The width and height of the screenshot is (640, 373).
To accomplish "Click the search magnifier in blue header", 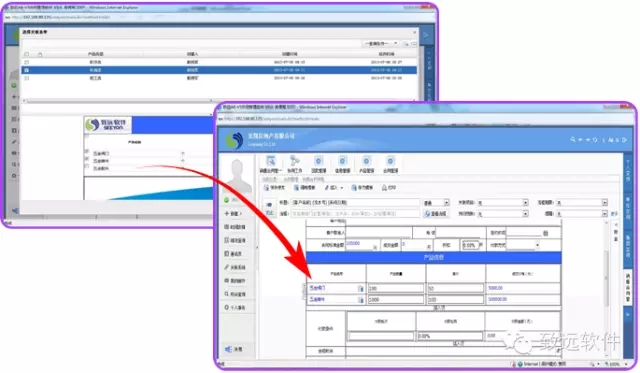I will click(573, 140).
